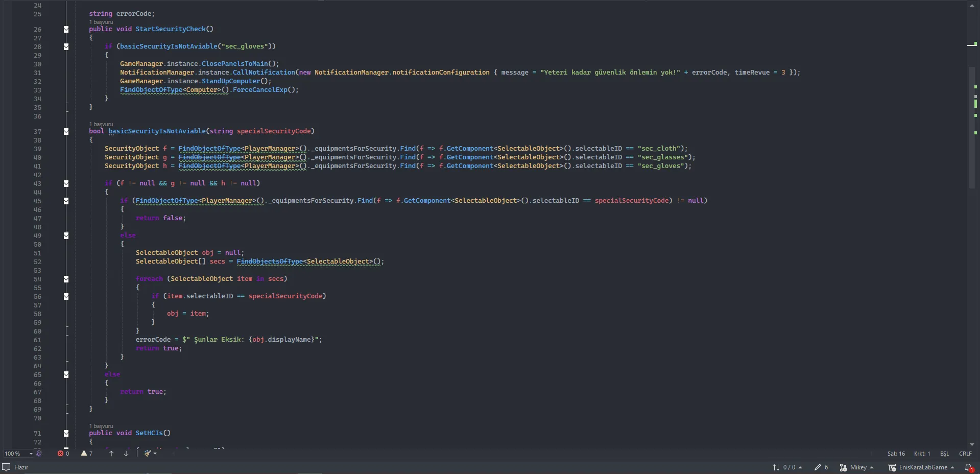This screenshot has height=474, width=980.
Task: Open the feedback icon beside Hazır
Action: [x=6, y=467]
